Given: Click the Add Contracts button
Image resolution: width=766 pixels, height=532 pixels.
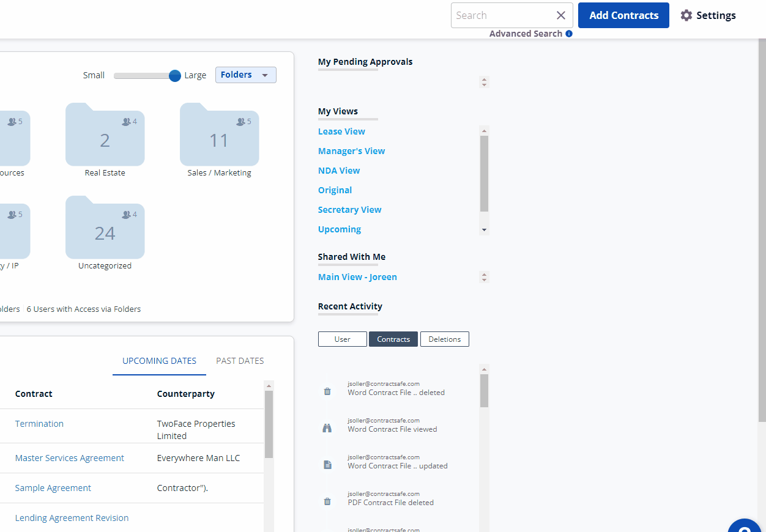Looking at the screenshot, I should (623, 15).
